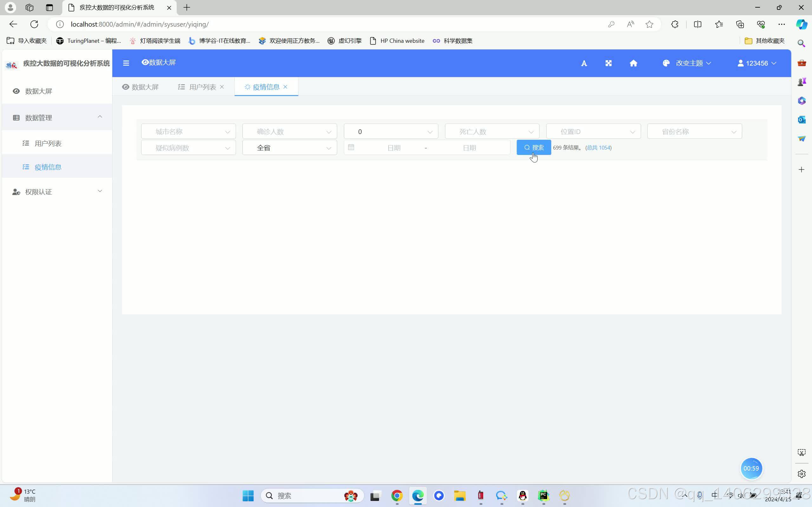
Task: Click the 疫情信息 list icon in sidebar
Action: tap(25, 166)
